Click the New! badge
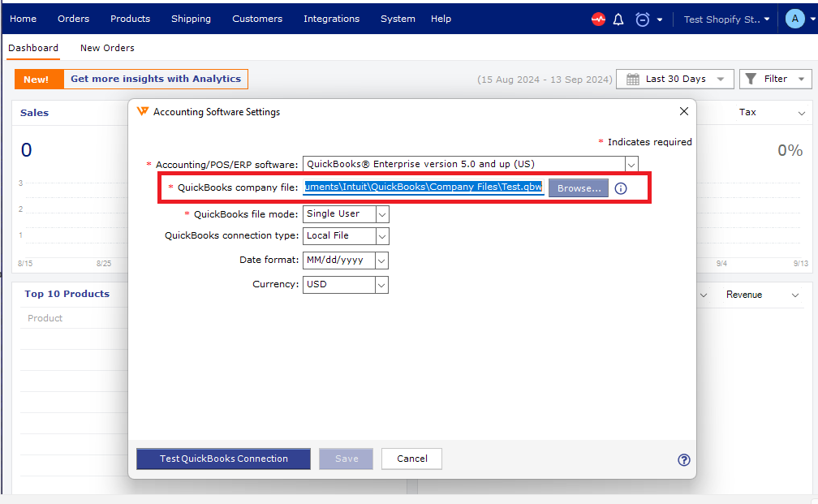This screenshot has width=818, height=504. pos(39,80)
